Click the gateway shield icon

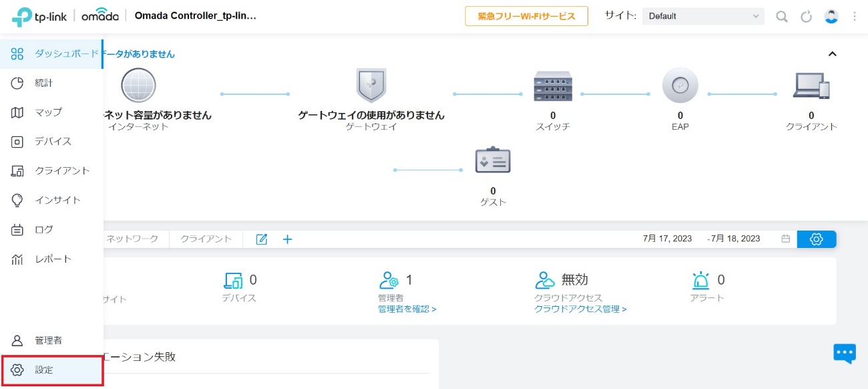coord(371,86)
